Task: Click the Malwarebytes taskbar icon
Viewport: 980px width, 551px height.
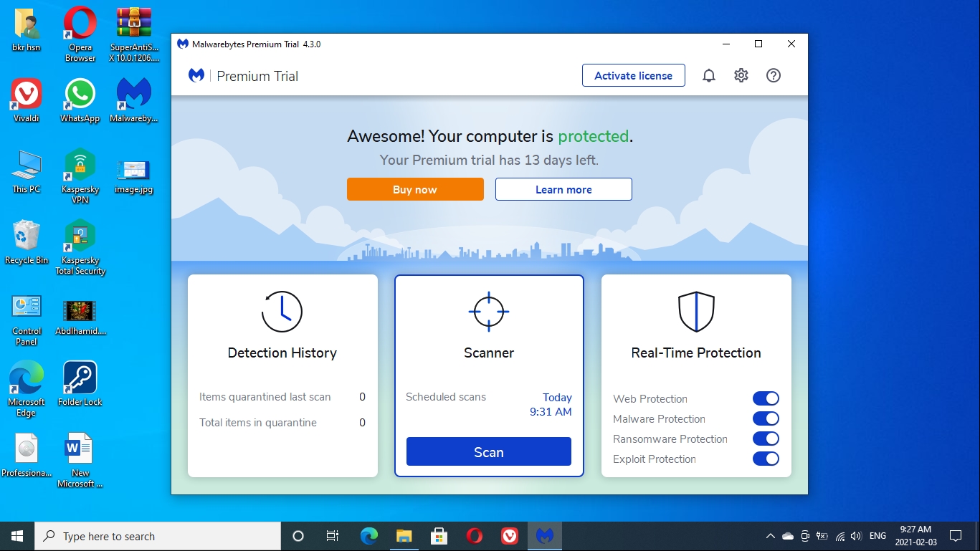Action: pos(545,536)
